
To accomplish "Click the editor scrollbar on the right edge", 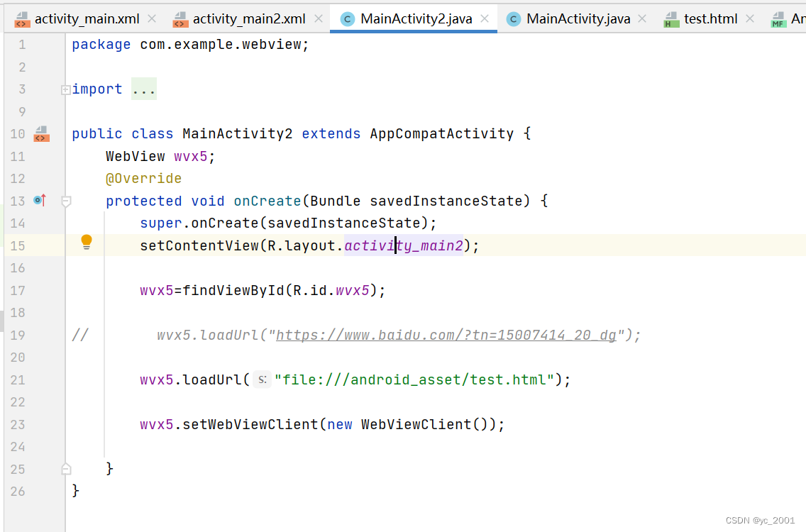I will (801, 284).
